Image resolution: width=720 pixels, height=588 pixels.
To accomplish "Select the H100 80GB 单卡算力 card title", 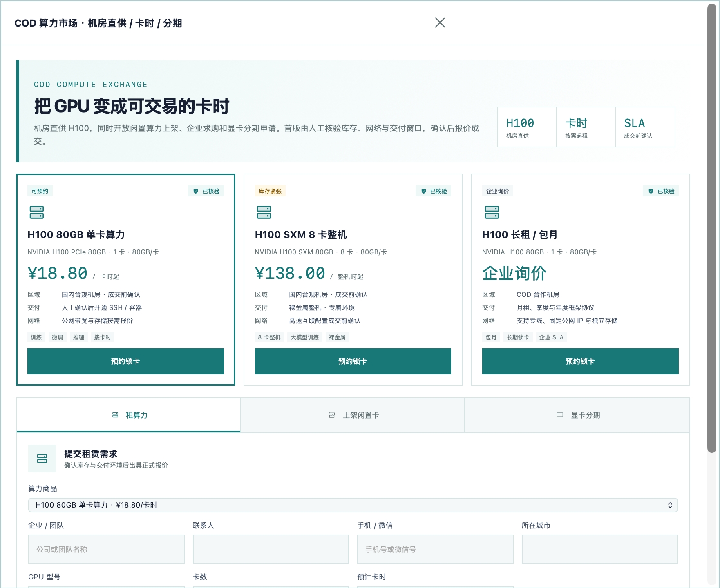I will pos(76,235).
